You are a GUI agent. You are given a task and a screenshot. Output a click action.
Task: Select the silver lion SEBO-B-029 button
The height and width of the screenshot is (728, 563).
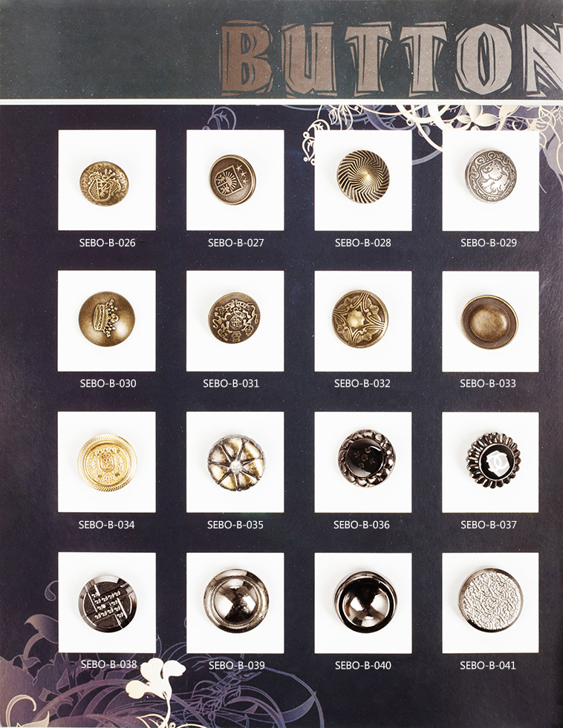pos(490,176)
